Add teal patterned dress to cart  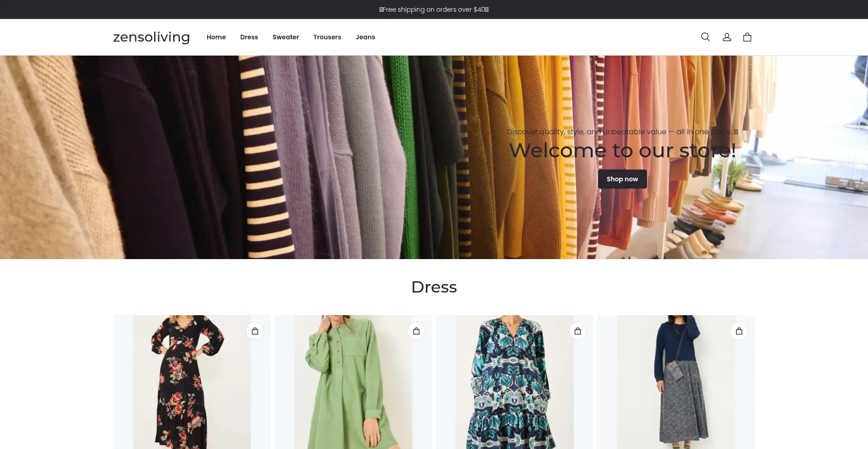[x=578, y=331]
